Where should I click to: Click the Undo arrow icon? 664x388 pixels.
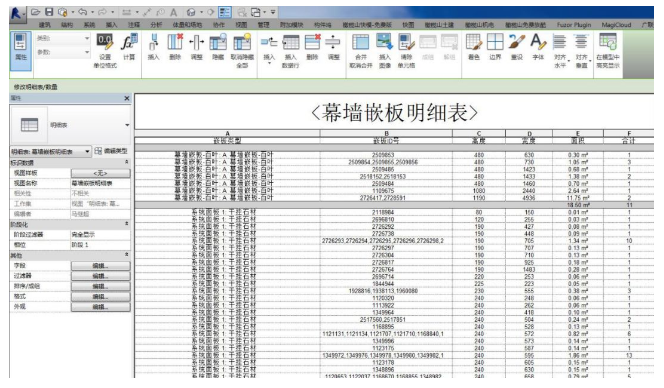(x=83, y=12)
